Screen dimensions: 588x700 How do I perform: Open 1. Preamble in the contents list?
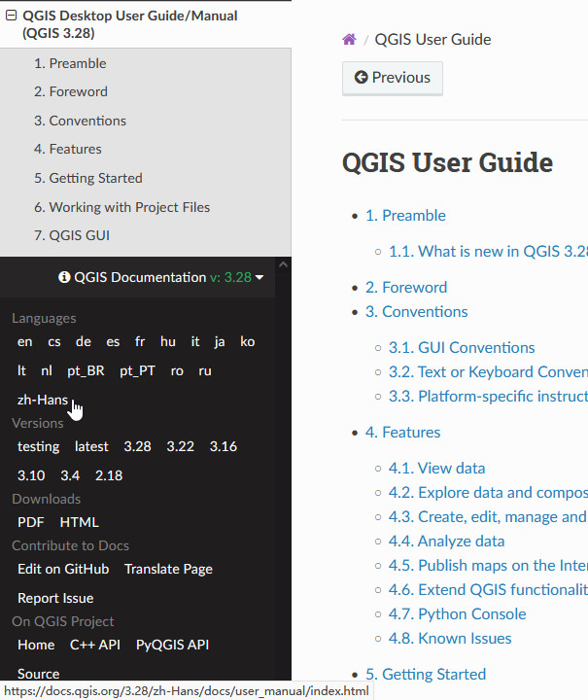pos(405,216)
